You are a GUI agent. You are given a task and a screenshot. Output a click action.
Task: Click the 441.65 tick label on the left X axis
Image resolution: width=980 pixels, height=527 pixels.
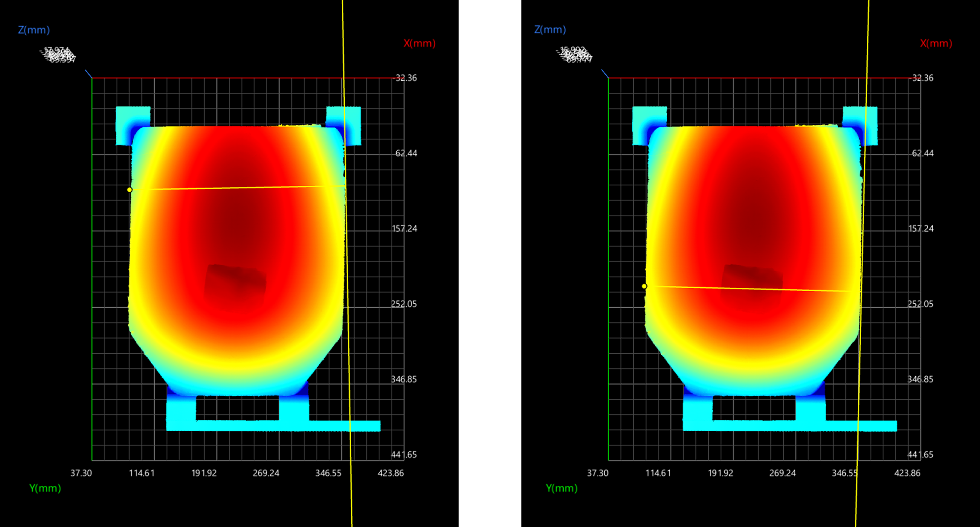point(405,454)
